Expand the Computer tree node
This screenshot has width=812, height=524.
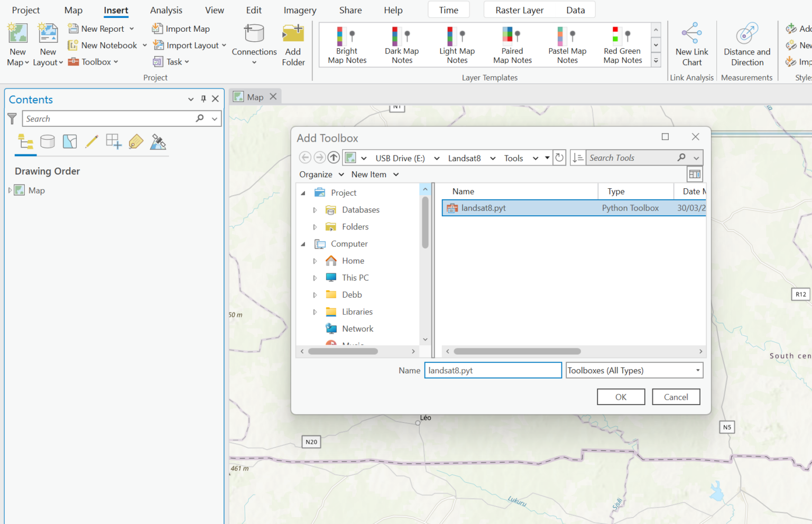click(x=303, y=244)
